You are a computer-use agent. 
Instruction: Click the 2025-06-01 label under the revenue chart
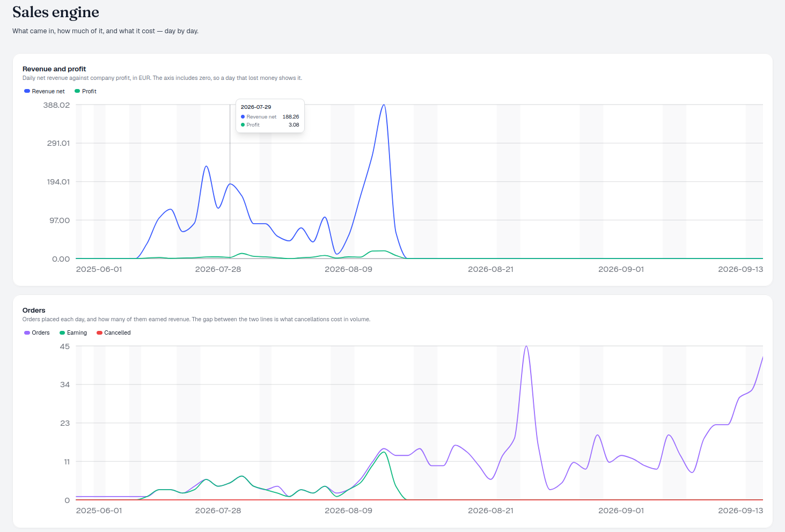tap(99, 269)
